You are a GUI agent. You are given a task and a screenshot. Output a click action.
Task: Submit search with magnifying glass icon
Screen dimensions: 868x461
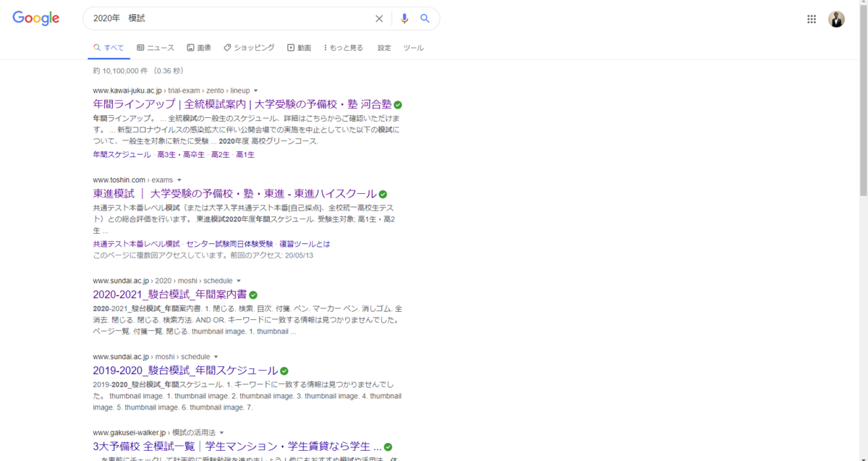pos(425,19)
